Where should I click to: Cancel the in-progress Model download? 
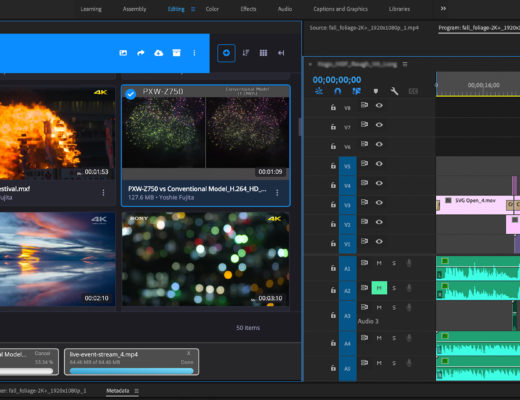[x=42, y=353]
